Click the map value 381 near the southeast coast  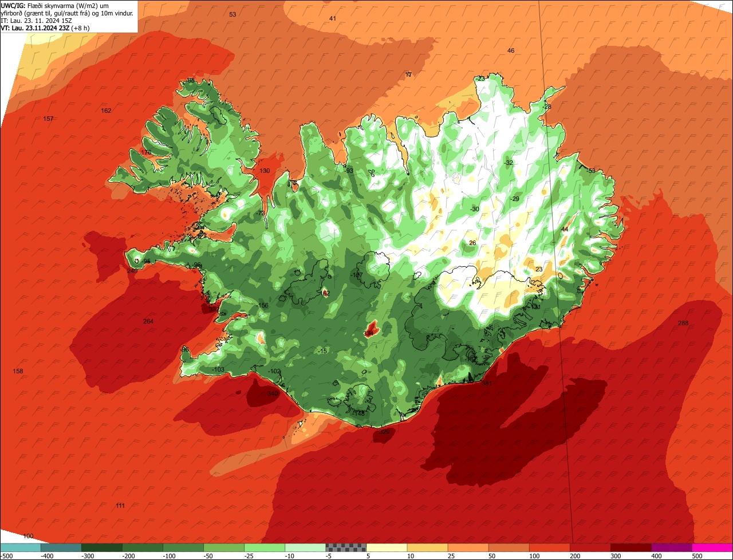487,384
